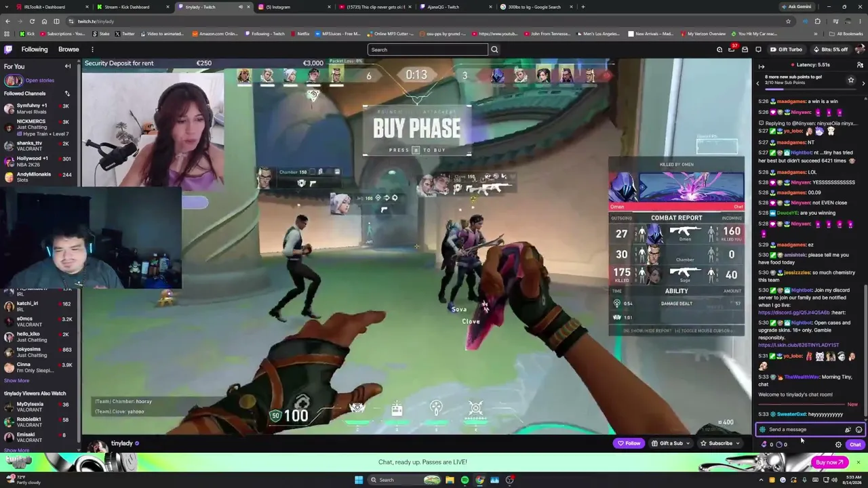Viewport: 868px width, 488px height.
Task: Click Buy now on the Passes banner
Action: 829,462
